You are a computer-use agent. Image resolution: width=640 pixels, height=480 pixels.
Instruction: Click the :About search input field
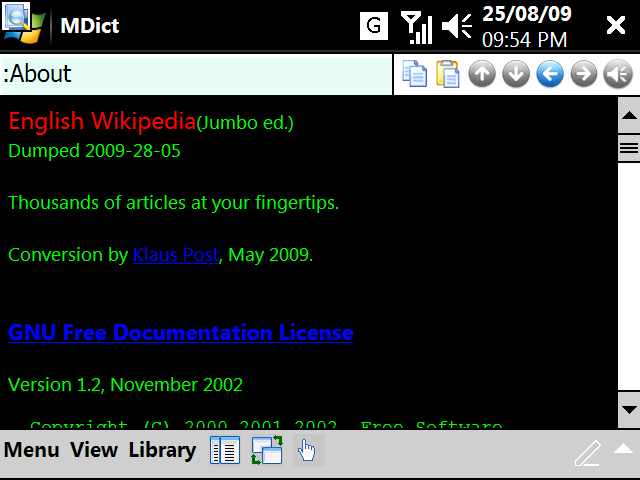tap(197, 75)
